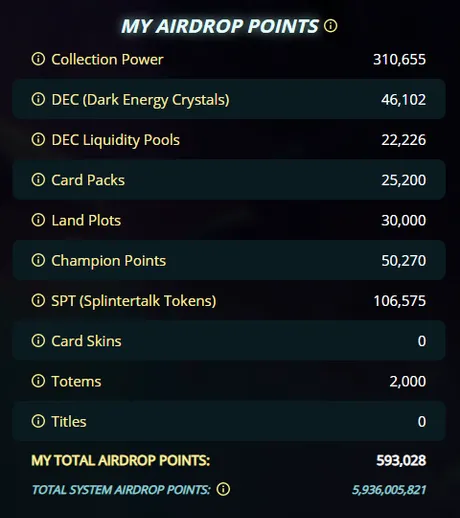
Task: Click info icon for DEC (Dark Energy Crystals)
Action: click(38, 99)
